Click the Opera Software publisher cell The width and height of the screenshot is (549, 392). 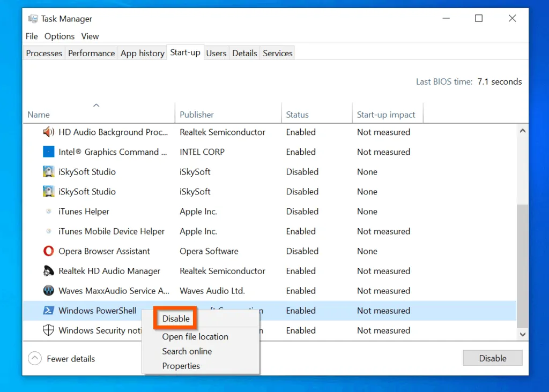point(209,251)
